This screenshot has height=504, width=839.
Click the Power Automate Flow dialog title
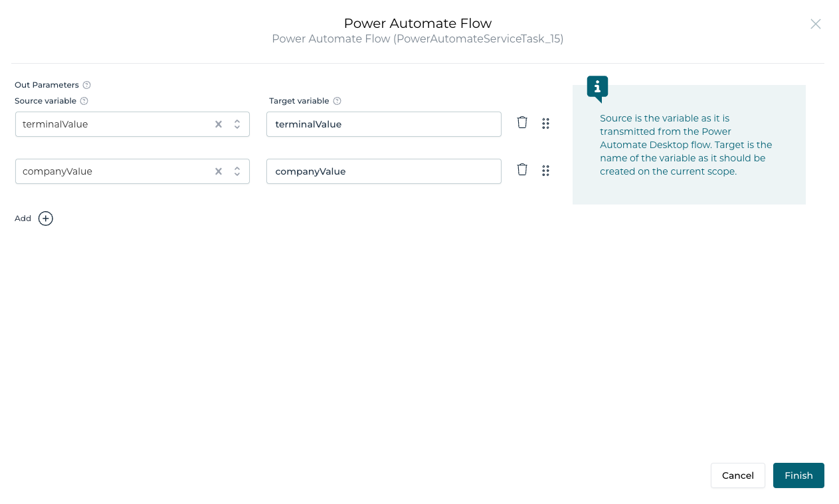click(x=418, y=23)
